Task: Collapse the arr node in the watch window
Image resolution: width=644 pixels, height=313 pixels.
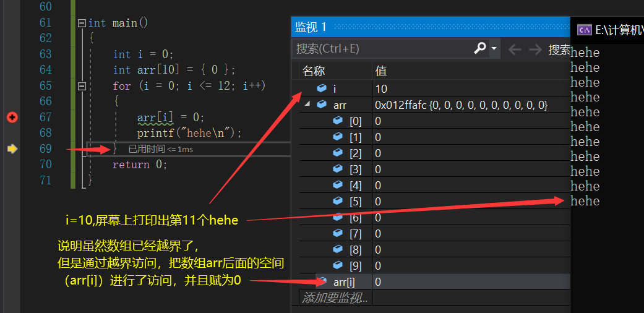Action: [307, 105]
